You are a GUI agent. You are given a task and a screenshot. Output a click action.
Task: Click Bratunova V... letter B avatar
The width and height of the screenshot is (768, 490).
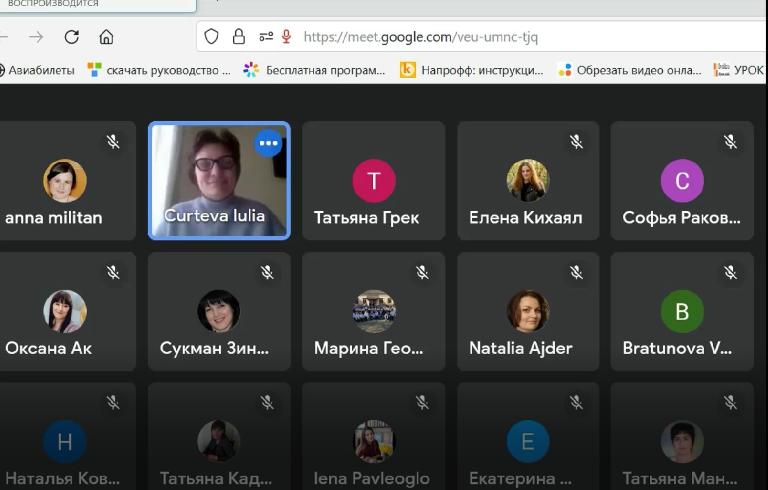click(x=682, y=311)
